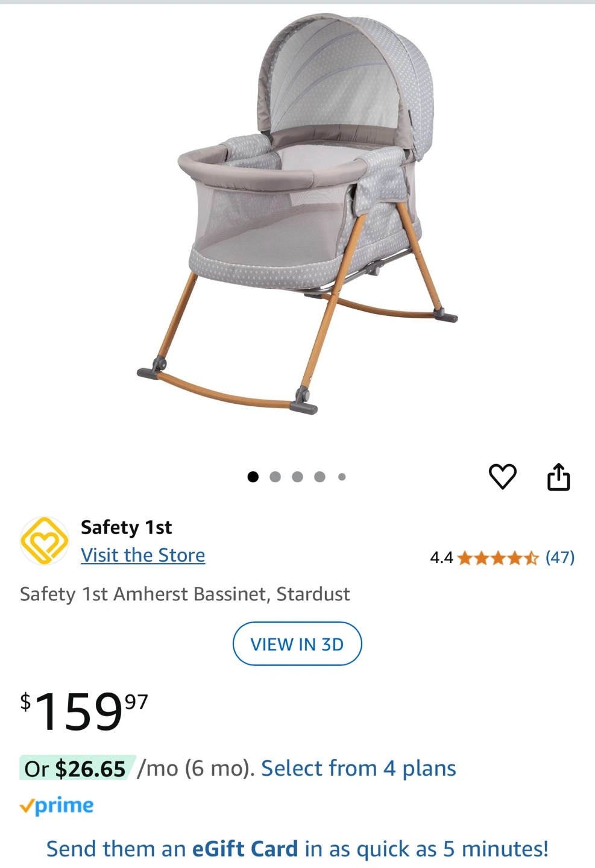Click the orange star rating icons
The image size is (595, 868).
[498, 558]
